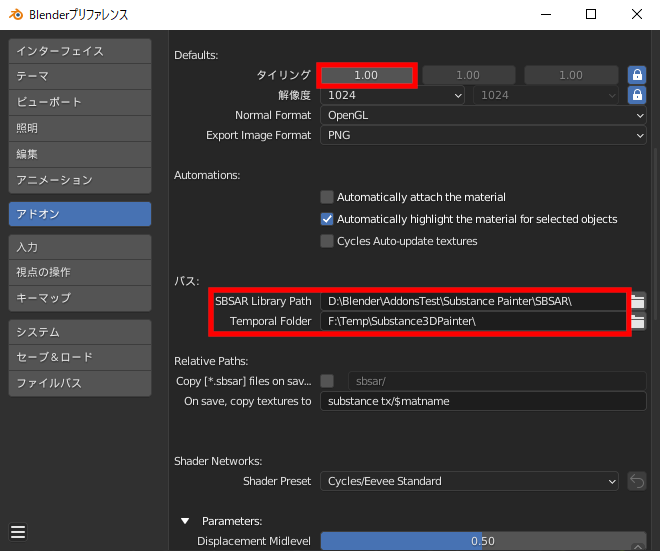Image resolution: width=660 pixels, height=551 pixels.
Task: Open the first resolution 1024 dropdown
Action: click(x=392, y=95)
